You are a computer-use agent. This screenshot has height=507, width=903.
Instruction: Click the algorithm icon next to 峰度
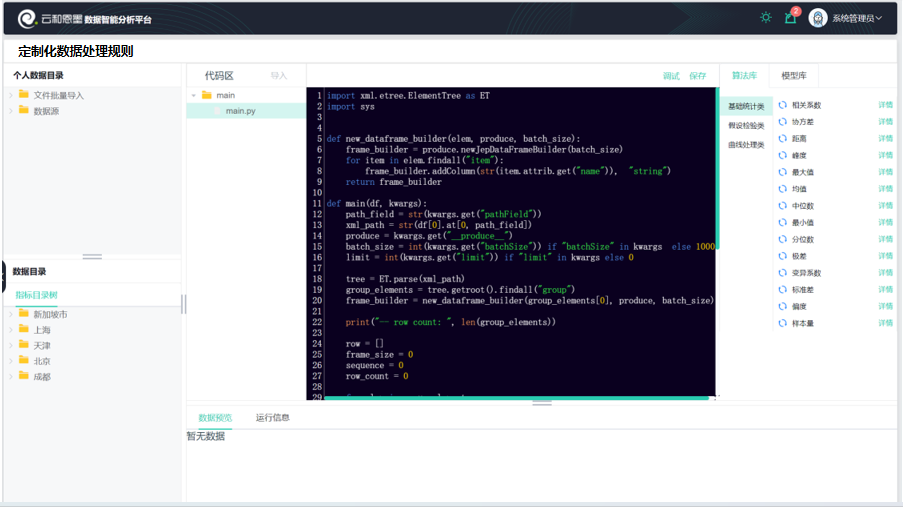click(783, 156)
